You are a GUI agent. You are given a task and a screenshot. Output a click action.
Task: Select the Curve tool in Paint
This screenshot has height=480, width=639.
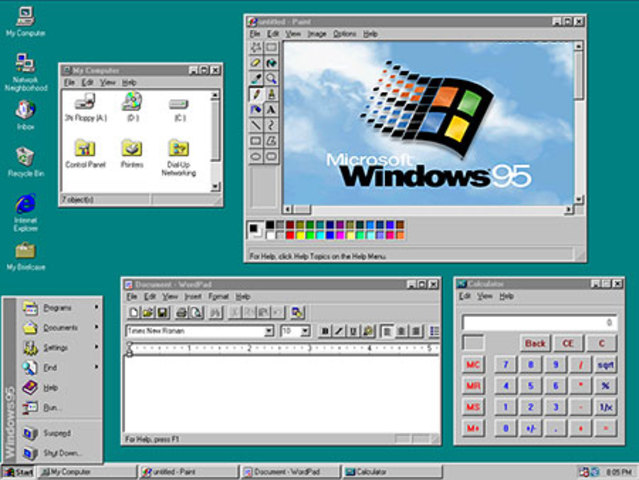(271, 126)
